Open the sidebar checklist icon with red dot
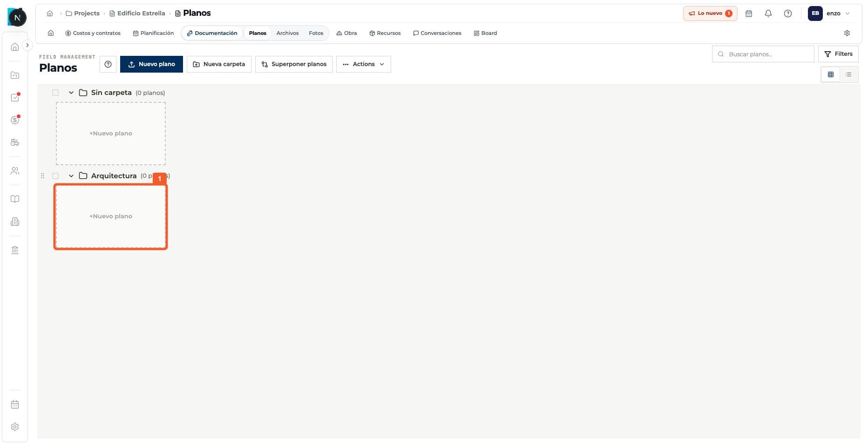Image resolution: width=868 pixels, height=444 pixels. 15,97
